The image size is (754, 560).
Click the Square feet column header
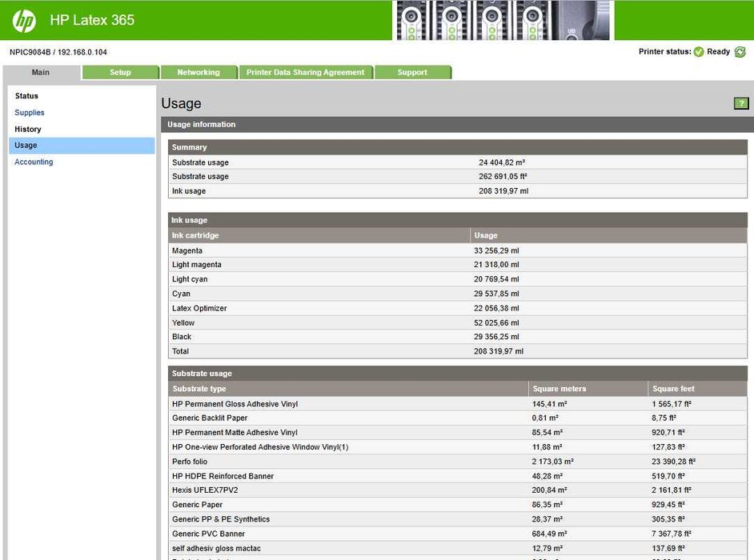(x=698, y=389)
